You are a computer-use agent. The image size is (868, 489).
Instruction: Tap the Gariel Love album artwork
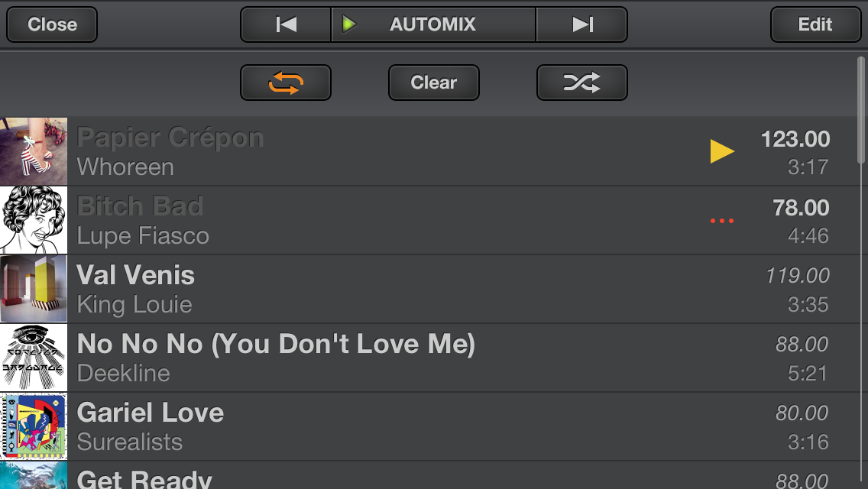pyautogui.click(x=34, y=426)
